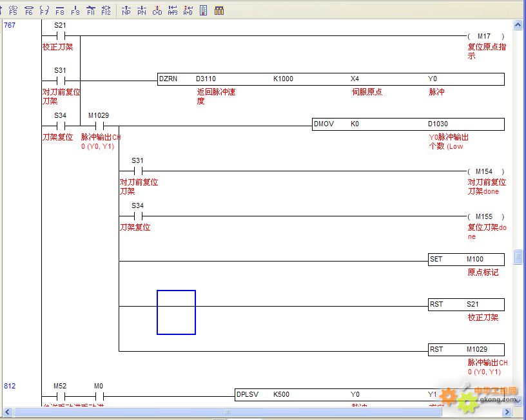The width and height of the screenshot is (526, 420).
Task: Click the K0 operand in DMOV
Action: pyautogui.click(x=355, y=124)
